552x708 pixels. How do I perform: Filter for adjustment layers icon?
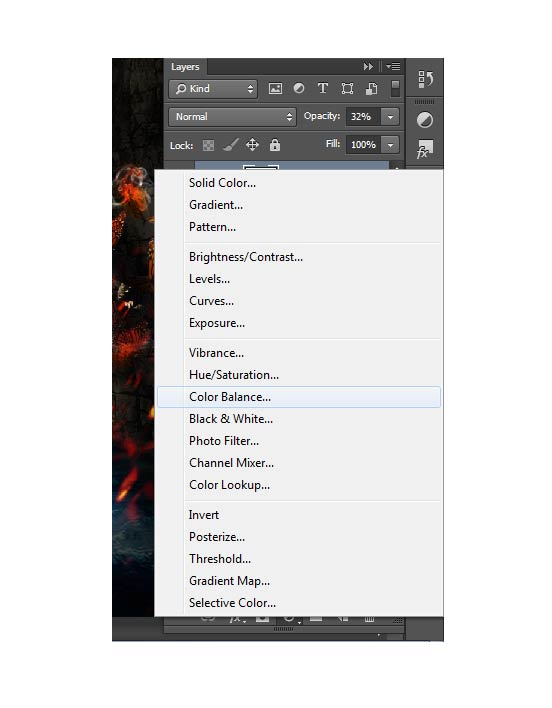[x=299, y=88]
